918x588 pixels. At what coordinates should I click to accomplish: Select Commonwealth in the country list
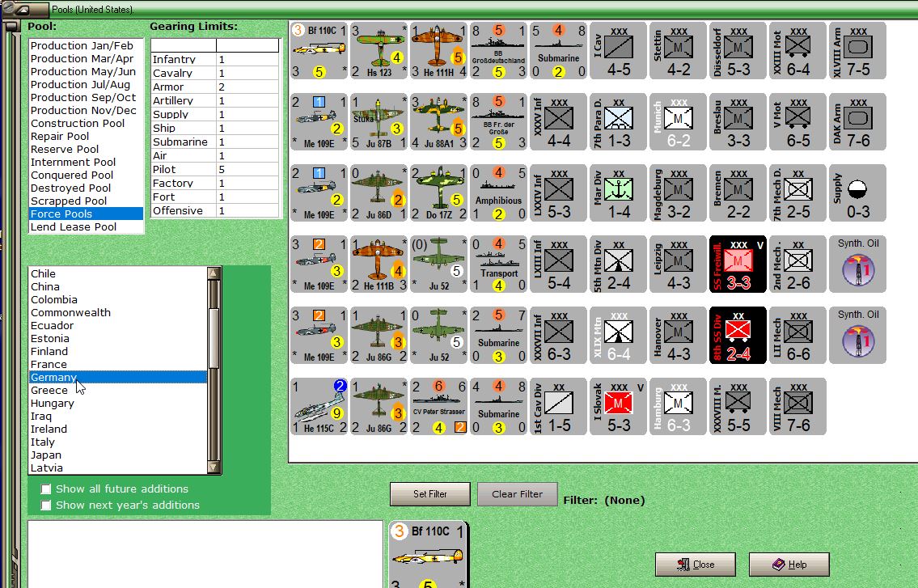coord(117,313)
